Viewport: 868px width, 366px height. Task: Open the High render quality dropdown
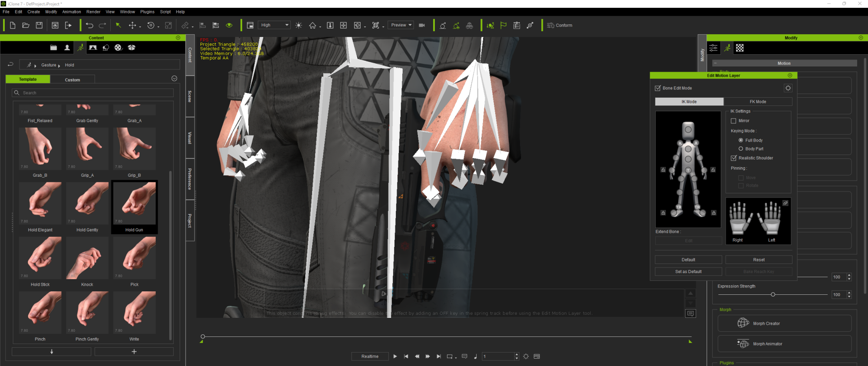[274, 25]
